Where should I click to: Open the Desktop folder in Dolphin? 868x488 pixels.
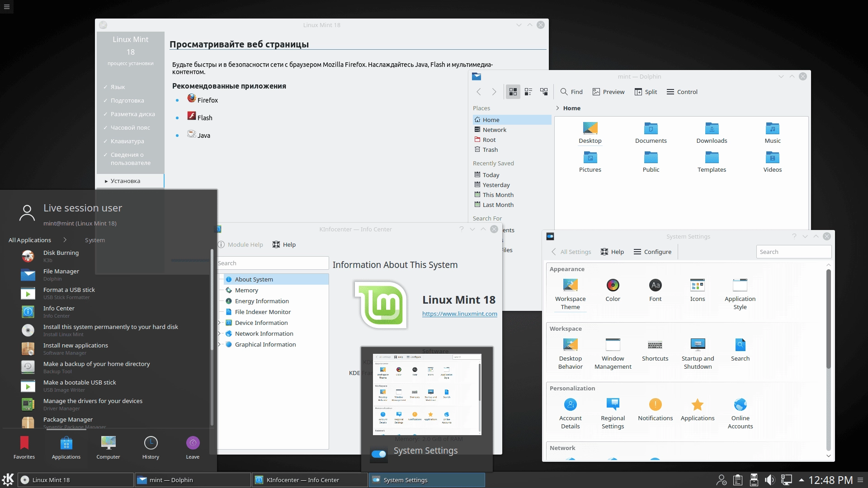point(590,133)
